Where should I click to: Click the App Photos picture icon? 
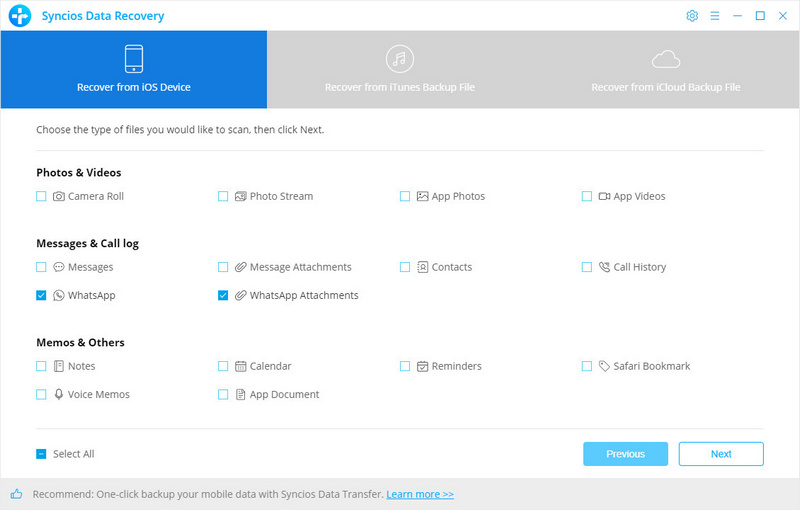(x=422, y=196)
